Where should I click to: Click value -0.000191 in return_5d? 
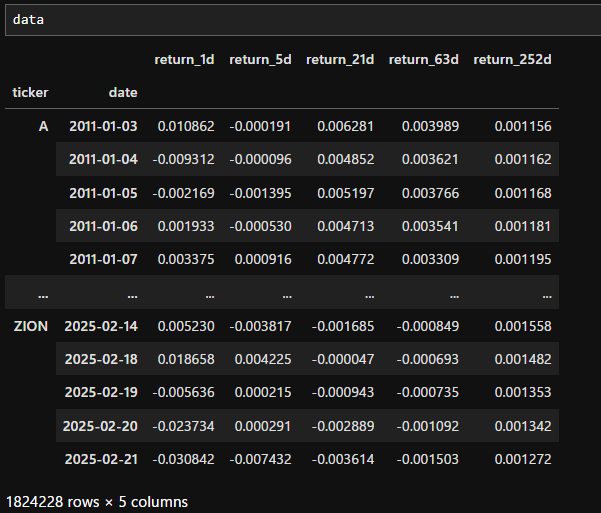[260, 126]
